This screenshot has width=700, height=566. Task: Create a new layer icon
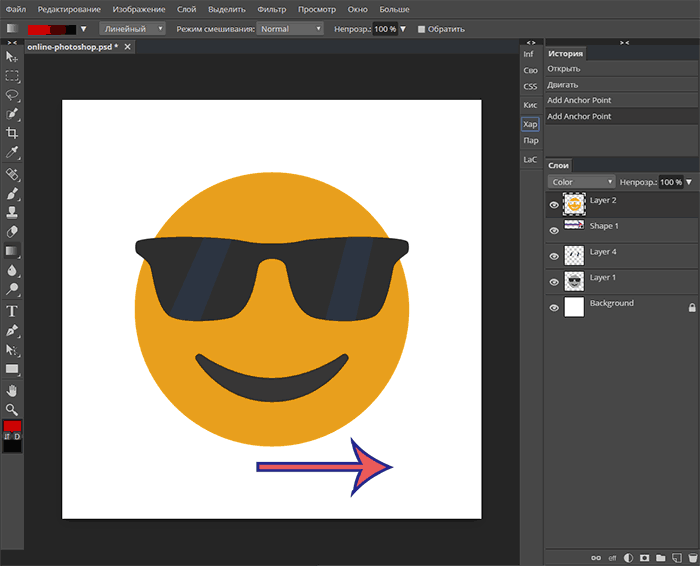click(677, 558)
